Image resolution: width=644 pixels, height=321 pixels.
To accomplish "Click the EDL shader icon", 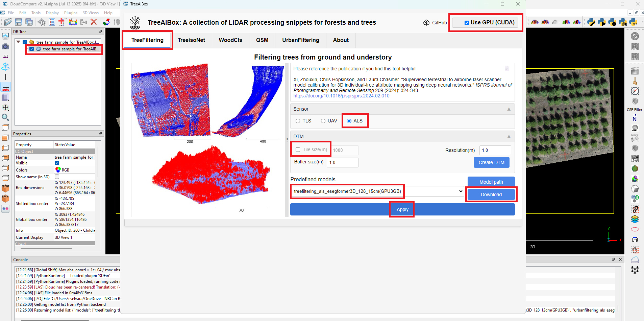I will (635, 46).
